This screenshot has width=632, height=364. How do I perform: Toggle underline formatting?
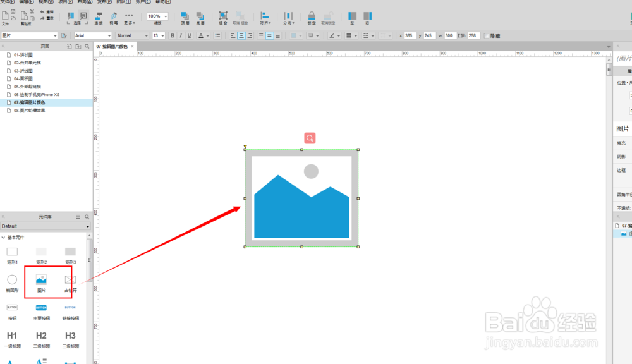pos(189,35)
